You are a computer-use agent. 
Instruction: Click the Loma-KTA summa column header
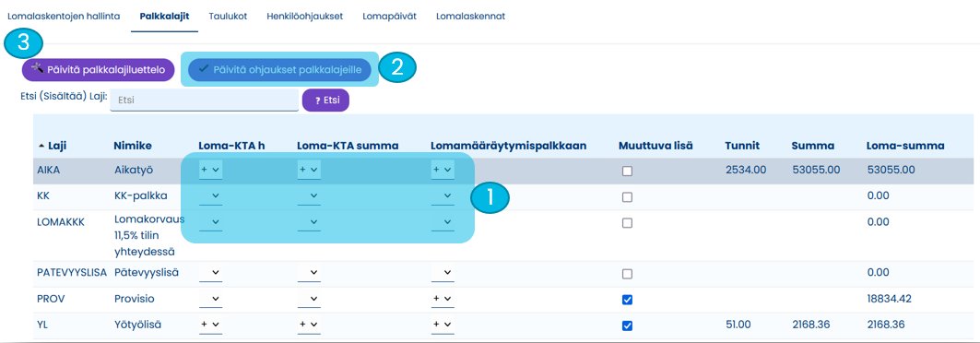pos(348,146)
